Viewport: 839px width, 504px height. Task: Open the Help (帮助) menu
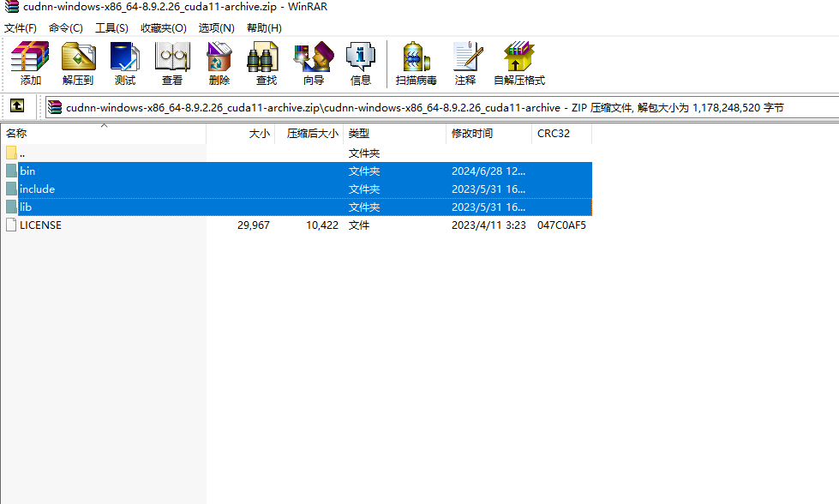(264, 27)
